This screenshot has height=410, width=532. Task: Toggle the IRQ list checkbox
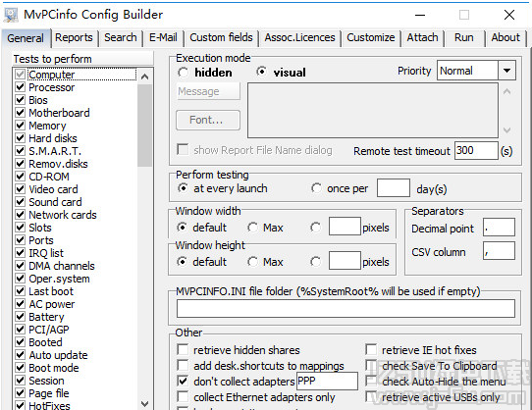coord(21,253)
